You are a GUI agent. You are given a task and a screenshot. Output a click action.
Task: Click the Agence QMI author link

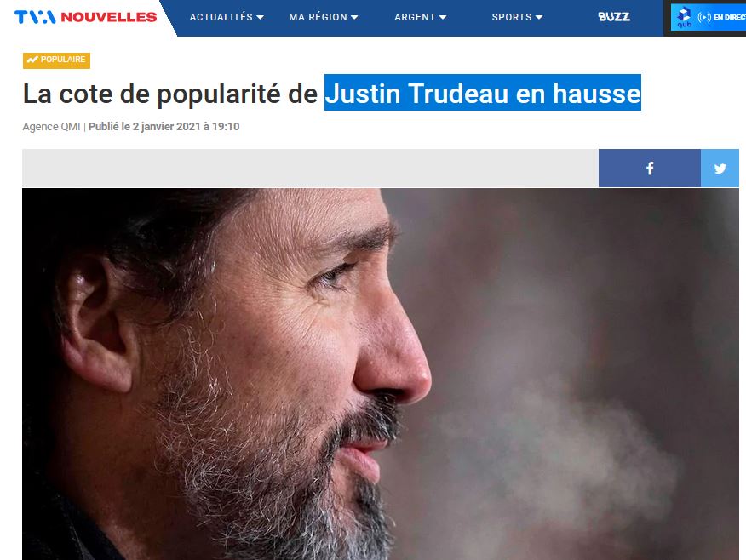[51, 127]
